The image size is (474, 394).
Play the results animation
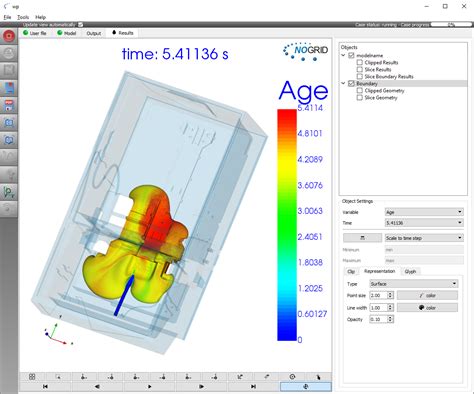(149, 386)
